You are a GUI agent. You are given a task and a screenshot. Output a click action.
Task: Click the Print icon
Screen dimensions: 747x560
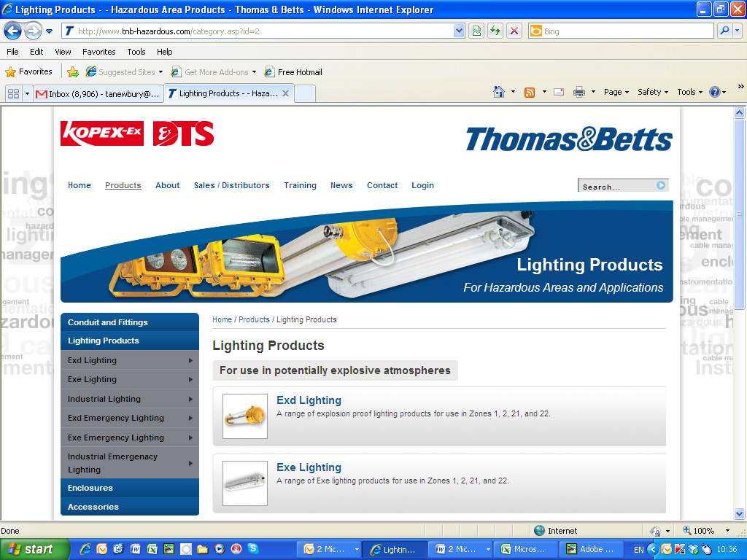click(579, 92)
